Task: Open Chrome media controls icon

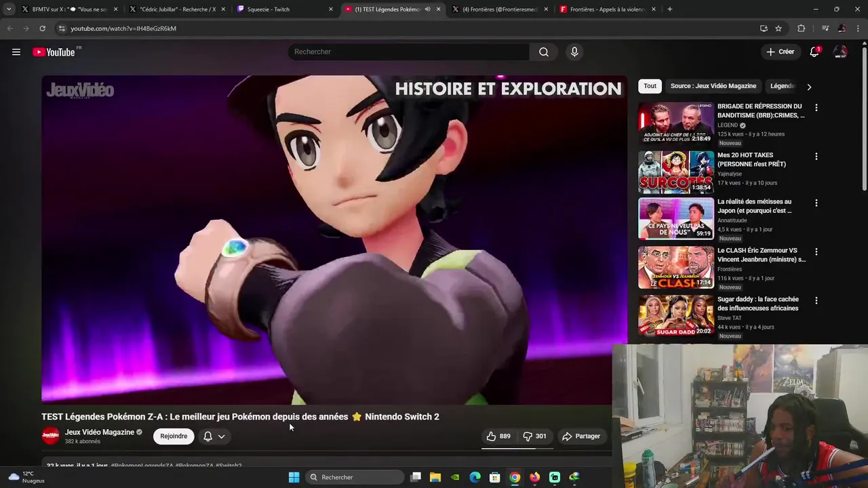Action: pos(825,28)
